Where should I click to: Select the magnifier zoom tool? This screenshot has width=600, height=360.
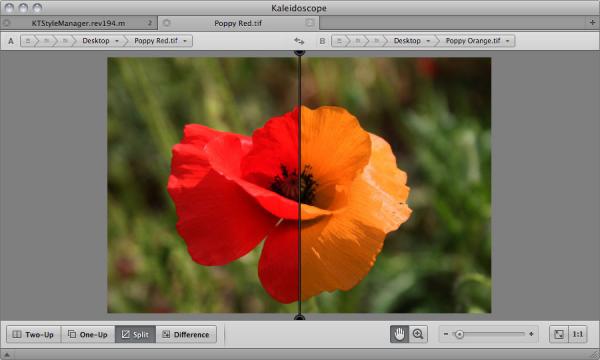click(418, 334)
